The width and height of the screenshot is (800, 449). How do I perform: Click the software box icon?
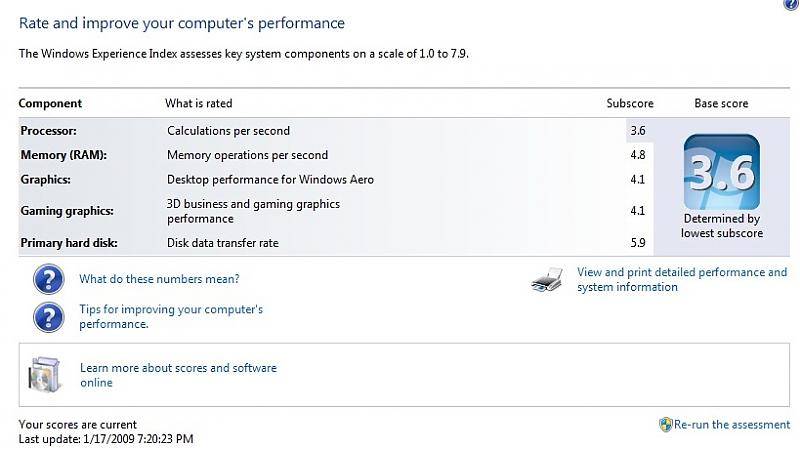45,375
